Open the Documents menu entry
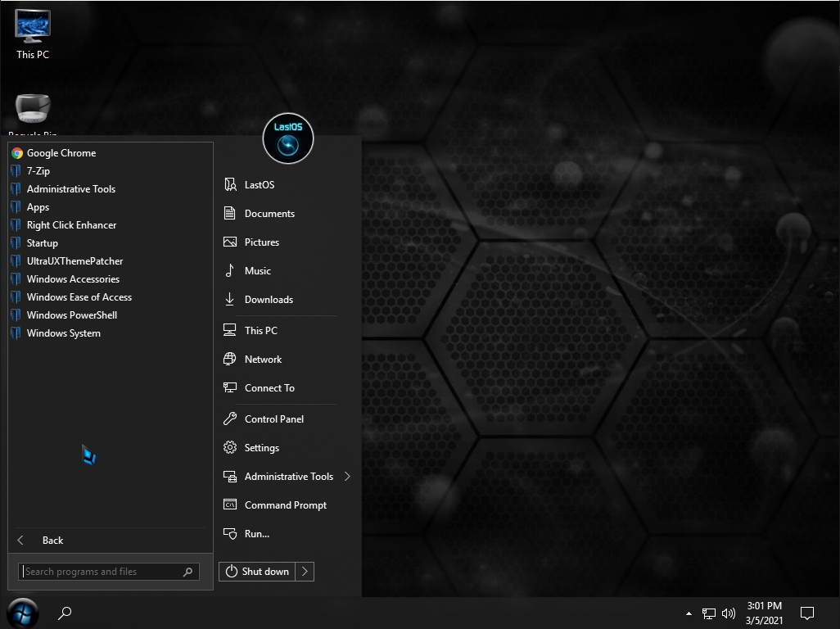Image resolution: width=840 pixels, height=629 pixels. (x=287, y=213)
